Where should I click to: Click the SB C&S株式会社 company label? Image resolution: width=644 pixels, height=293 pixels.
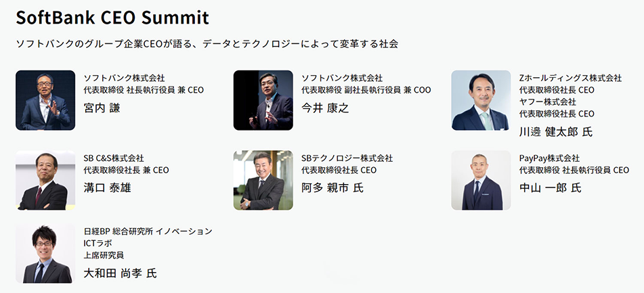[114, 158]
